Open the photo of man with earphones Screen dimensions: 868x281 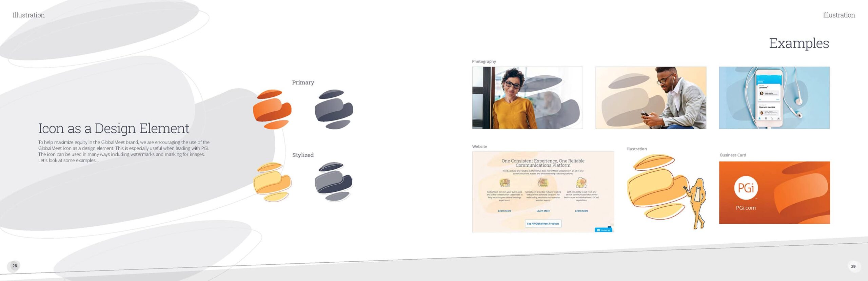[651, 98]
